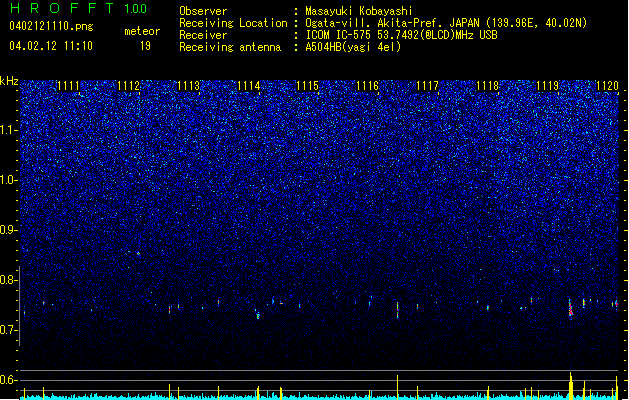629x400 pixels.
Task: Select the file name 0402121110.png
Action: tap(51, 26)
